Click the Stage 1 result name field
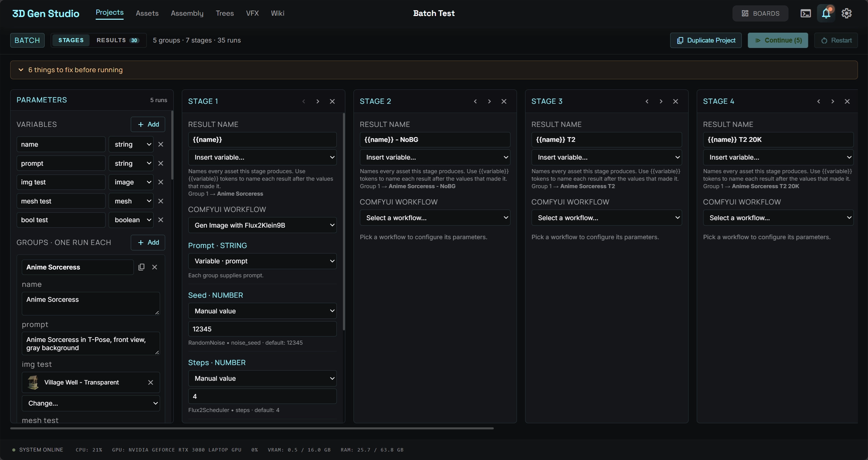 263,139
